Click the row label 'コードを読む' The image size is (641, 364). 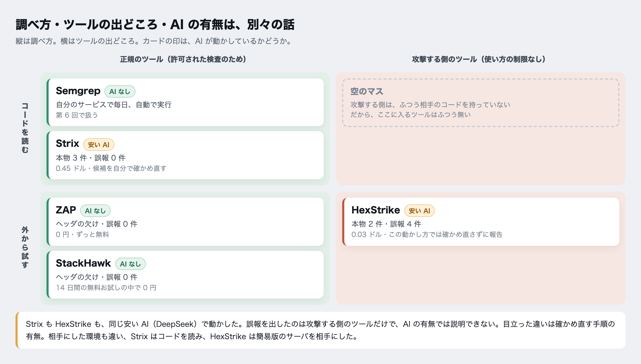(25, 128)
